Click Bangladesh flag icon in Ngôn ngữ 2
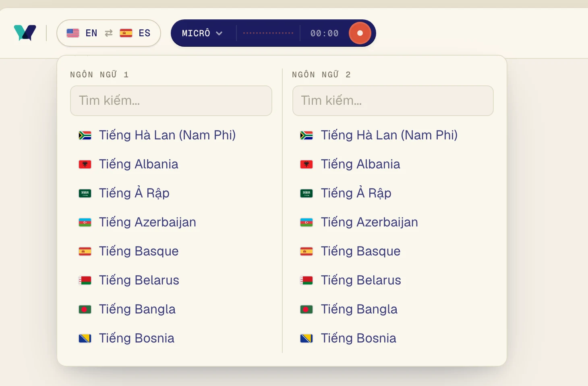Viewport: 588px width, 386px height. pyautogui.click(x=306, y=309)
